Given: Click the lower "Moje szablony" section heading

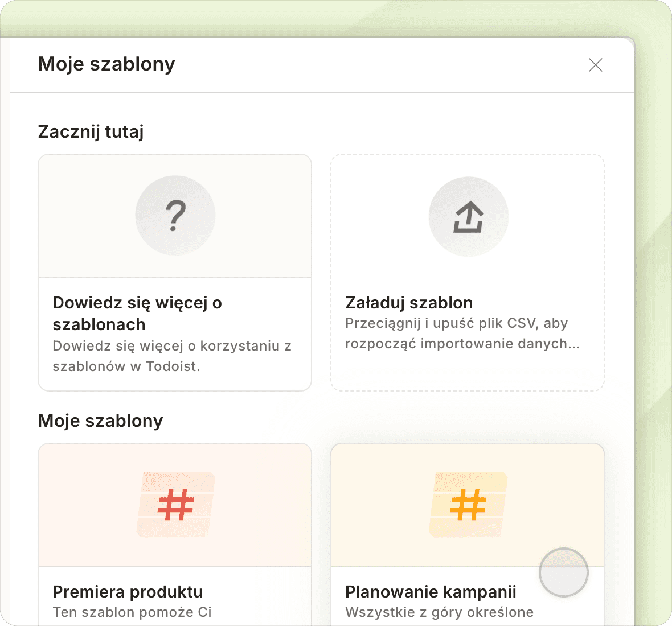Looking at the screenshot, I should click(x=100, y=421).
